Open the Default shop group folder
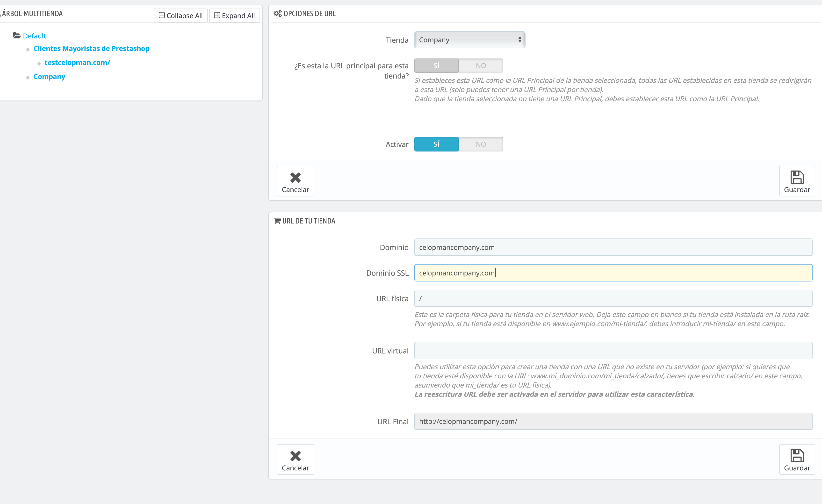 (x=34, y=36)
